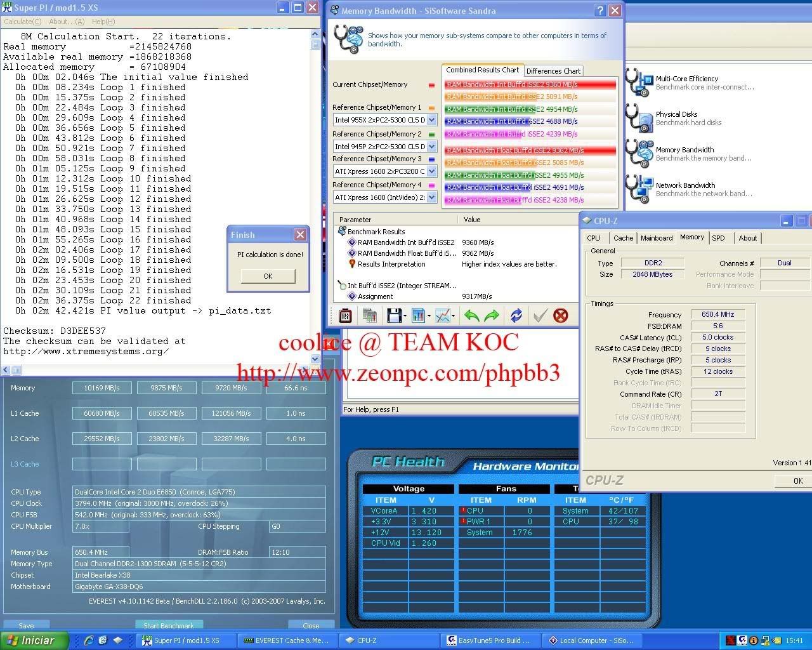Click Start Benchmark in EVEREST window
812x650 pixels.
(x=169, y=625)
